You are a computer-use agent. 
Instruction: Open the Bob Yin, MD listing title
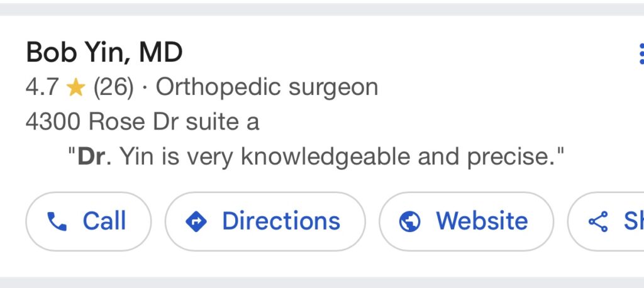(x=104, y=53)
